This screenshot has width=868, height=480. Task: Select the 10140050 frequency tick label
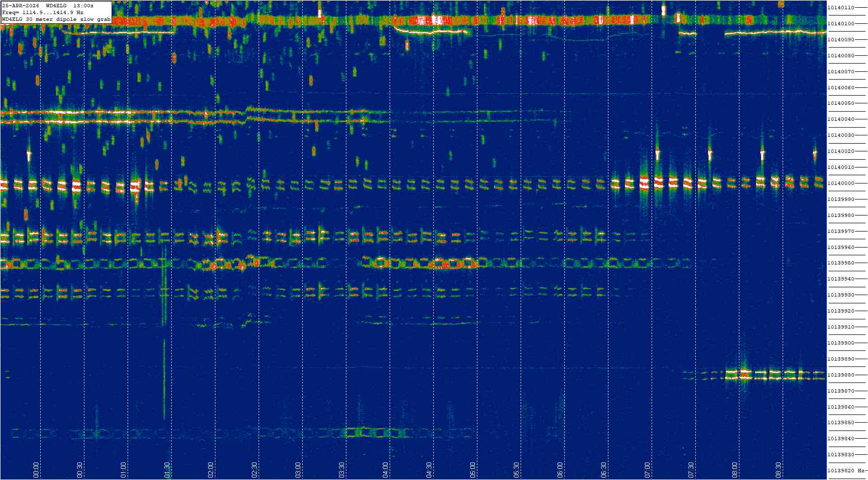click(x=841, y=103)
